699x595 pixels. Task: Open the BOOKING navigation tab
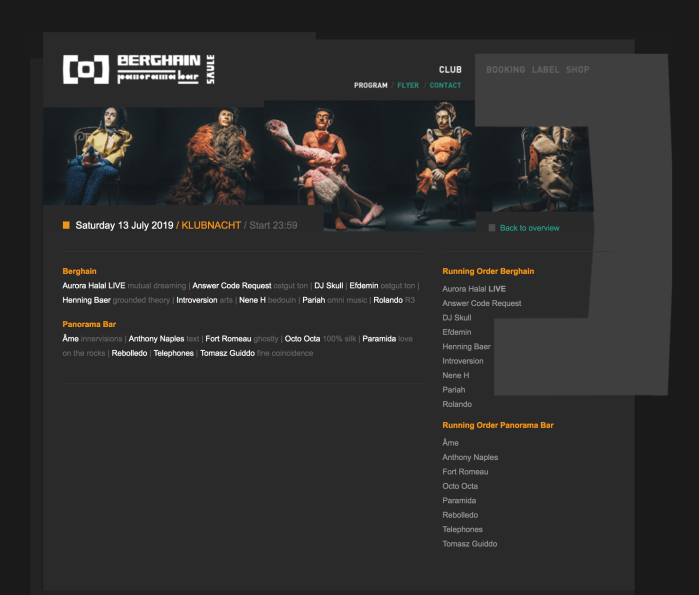tap(505, 70)
